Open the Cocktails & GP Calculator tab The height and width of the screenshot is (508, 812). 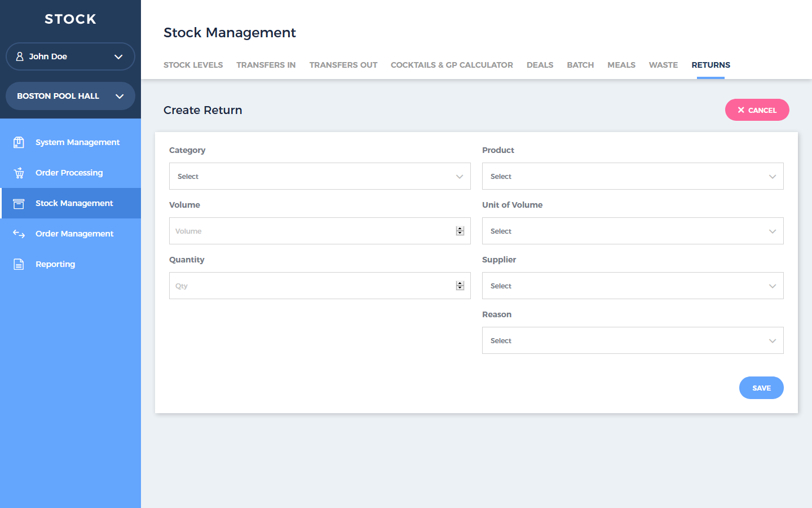(452, 65)
